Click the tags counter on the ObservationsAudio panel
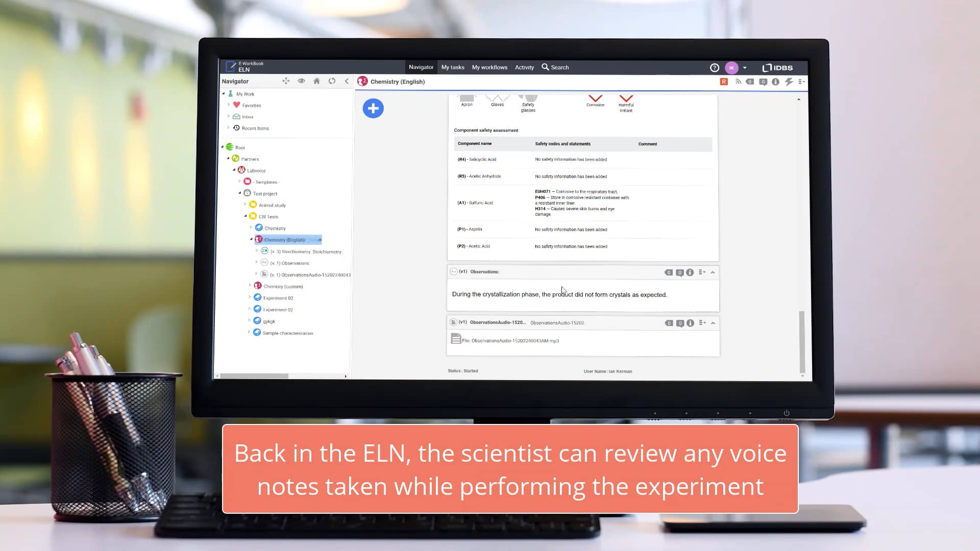980x551 pixels. pyautogui.click(x=669, y=323)
